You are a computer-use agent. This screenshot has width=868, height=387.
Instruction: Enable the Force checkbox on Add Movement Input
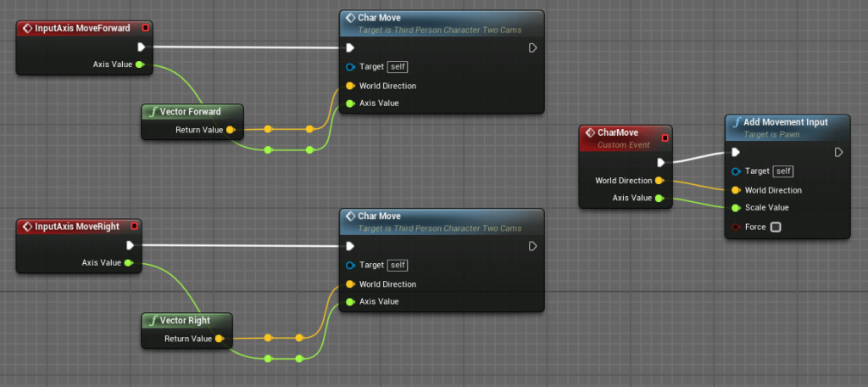click(x=776, y=227)
